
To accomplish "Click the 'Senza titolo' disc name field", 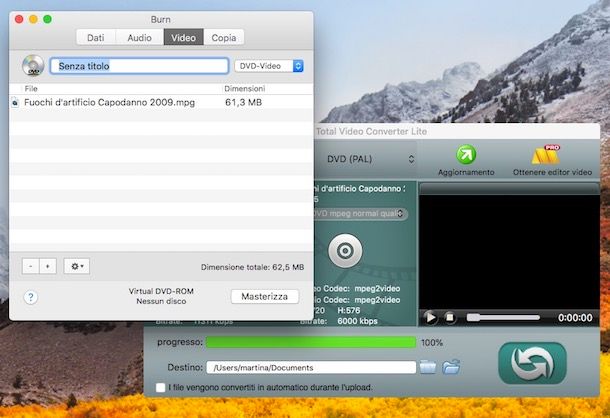I will click(139, 66).
